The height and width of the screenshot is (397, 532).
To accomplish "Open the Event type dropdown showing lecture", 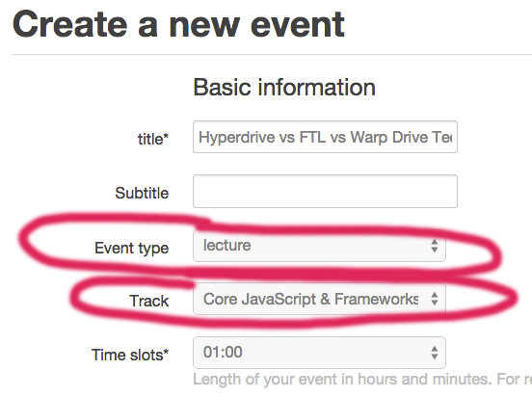I will click(x=319, y=246).
